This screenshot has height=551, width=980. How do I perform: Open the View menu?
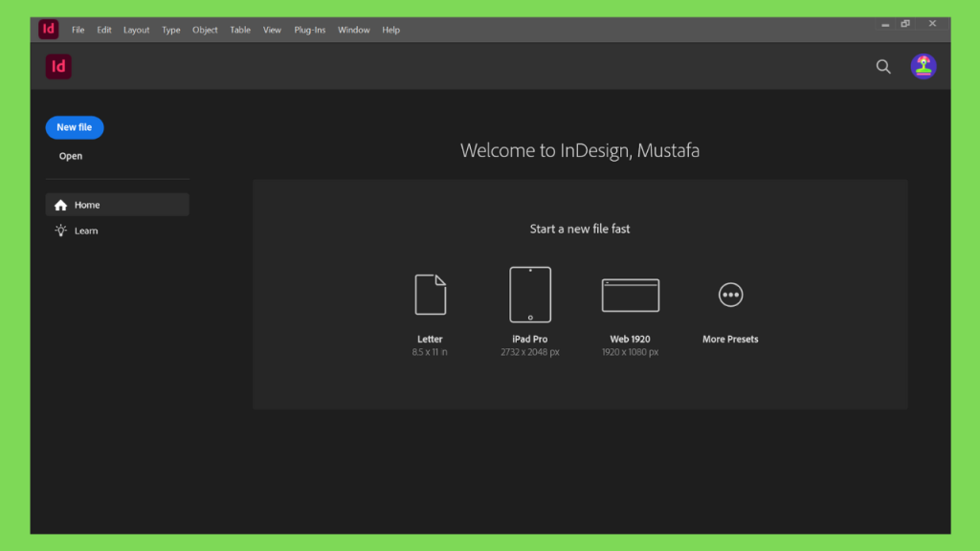coord(272,30)
